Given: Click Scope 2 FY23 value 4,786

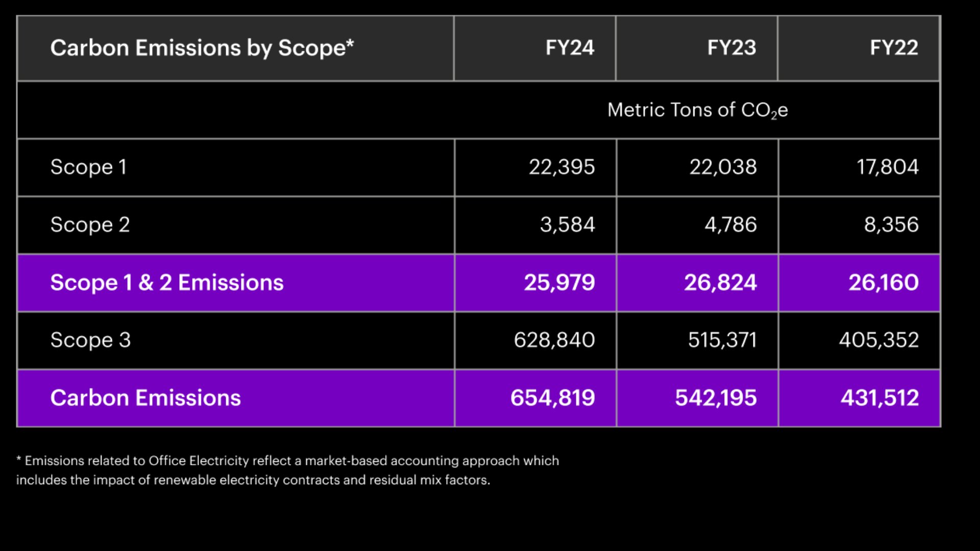Looking at the screenshot, I should pyautogui.click(x=730, y=225).
